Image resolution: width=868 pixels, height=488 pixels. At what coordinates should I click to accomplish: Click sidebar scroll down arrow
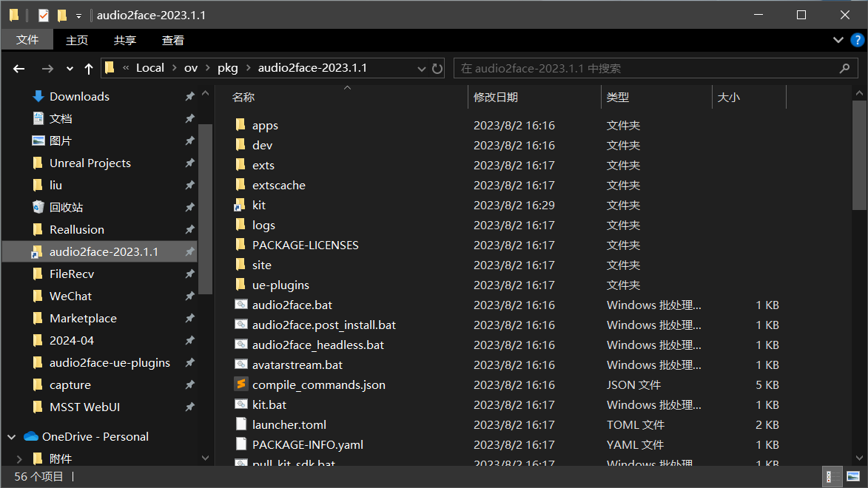[x=206, y=458]
